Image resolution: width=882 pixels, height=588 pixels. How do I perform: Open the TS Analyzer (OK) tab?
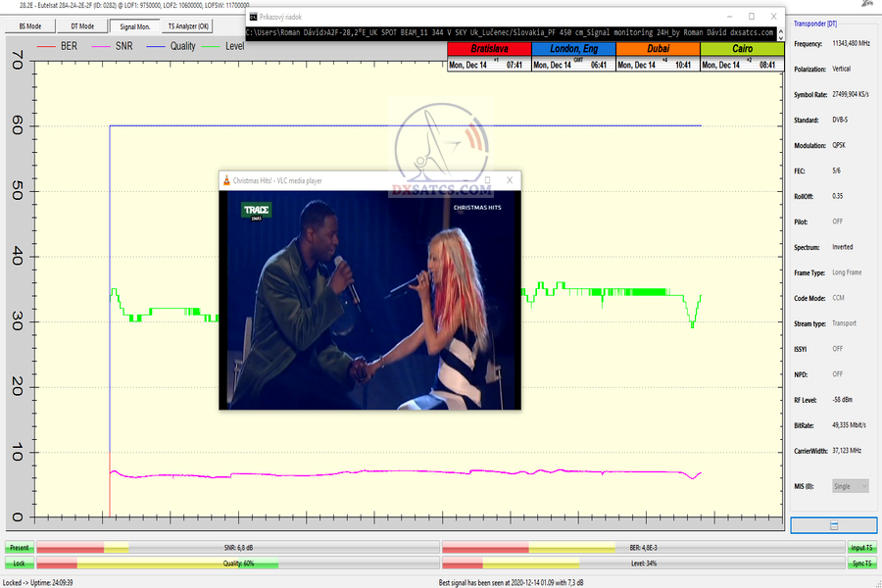tap(187, 26)
